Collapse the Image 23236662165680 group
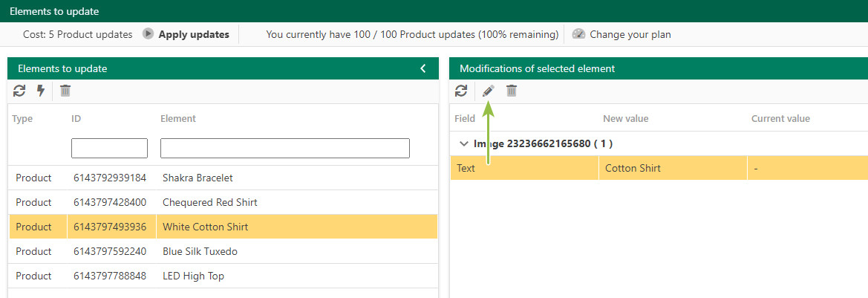 tap(464, 143)
